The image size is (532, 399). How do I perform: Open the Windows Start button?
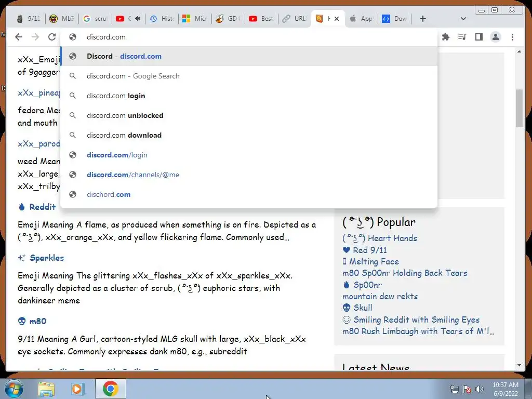click(14, 389)
